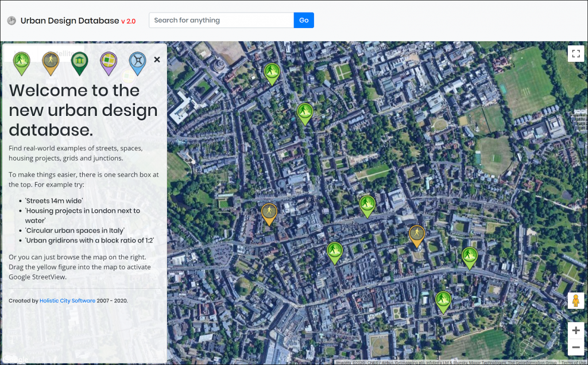
Task: Select the yellow spaces marker legend icon
Action: [x=50, y=62]
